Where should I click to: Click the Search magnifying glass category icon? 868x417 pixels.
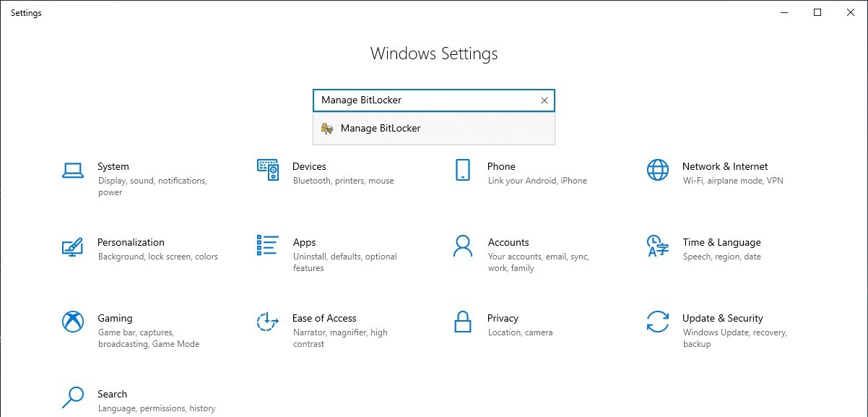[x=73, y=398]
